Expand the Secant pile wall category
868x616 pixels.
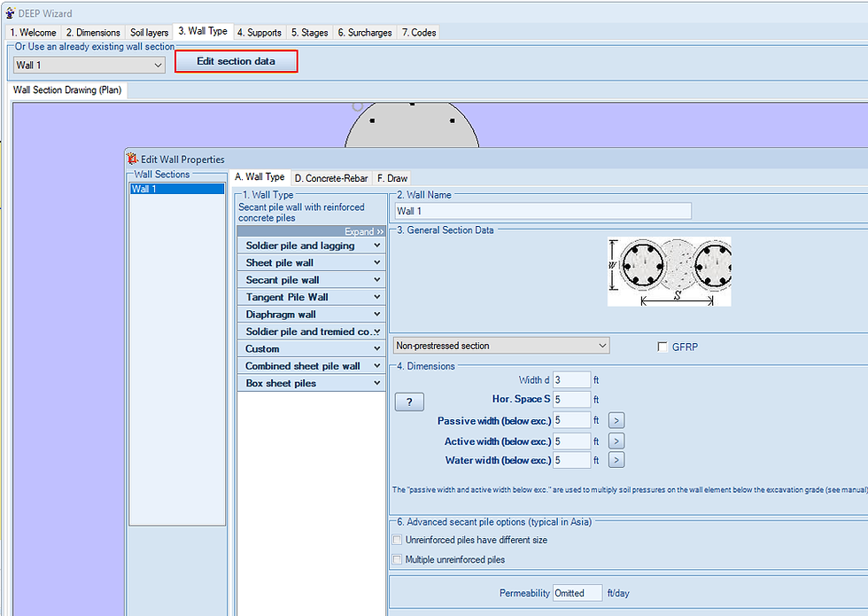[x=311, y=280]
